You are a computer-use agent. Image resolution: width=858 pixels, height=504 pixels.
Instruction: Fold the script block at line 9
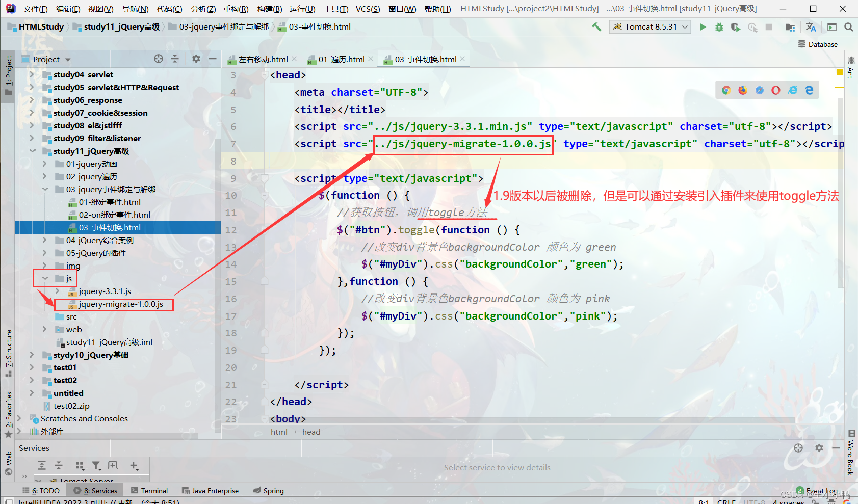point(265,178)
